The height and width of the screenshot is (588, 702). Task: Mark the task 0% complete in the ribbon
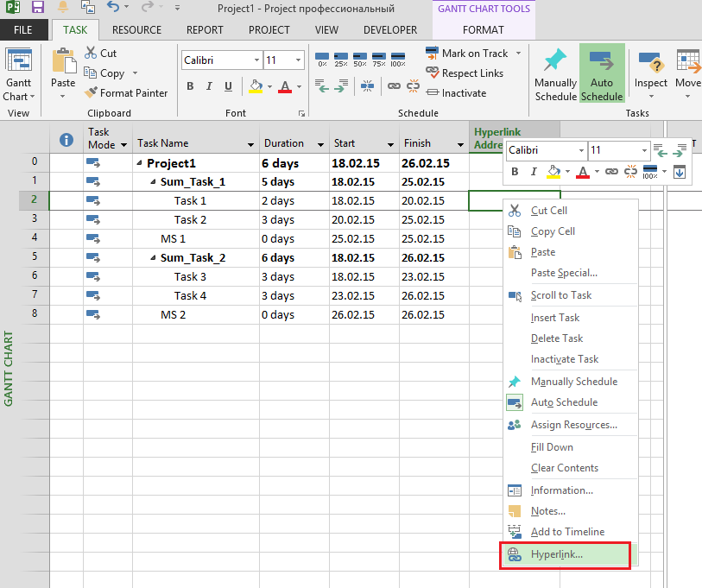(322, 60)
